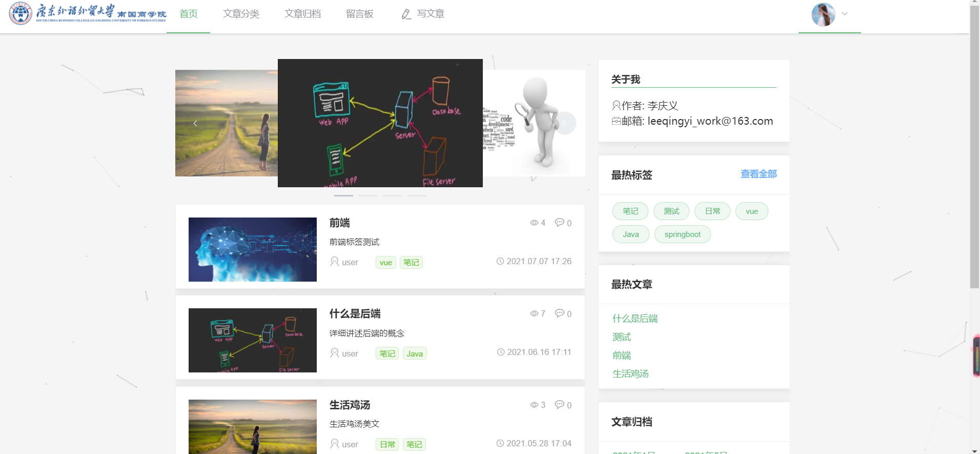Select the second carousel indicator dash

click(368, 195)
